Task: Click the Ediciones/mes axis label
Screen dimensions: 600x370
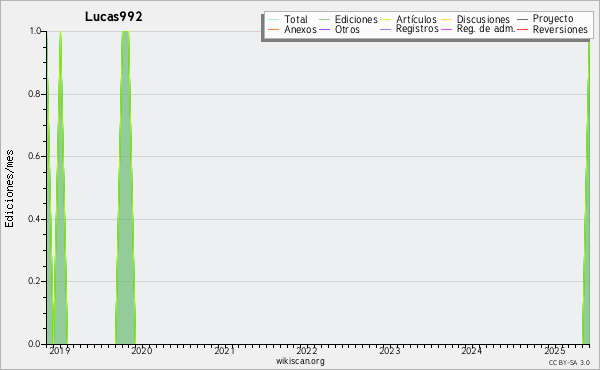Action: 9,188
